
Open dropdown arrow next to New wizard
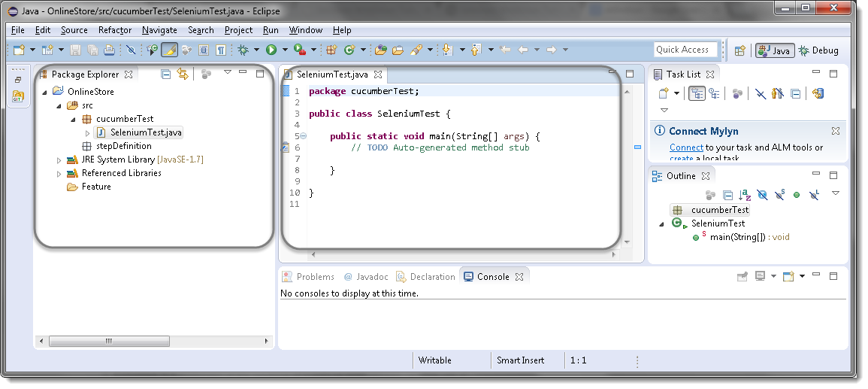32,50
